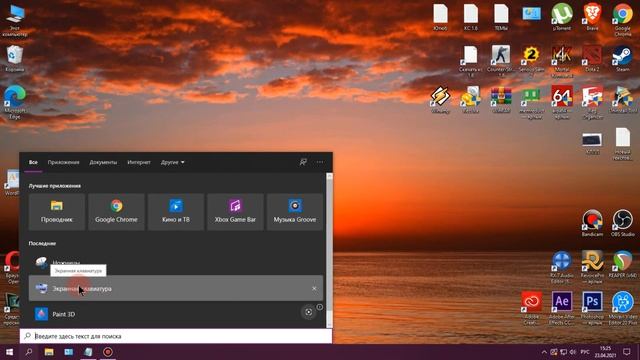Open the Windows Start menu

9,352
